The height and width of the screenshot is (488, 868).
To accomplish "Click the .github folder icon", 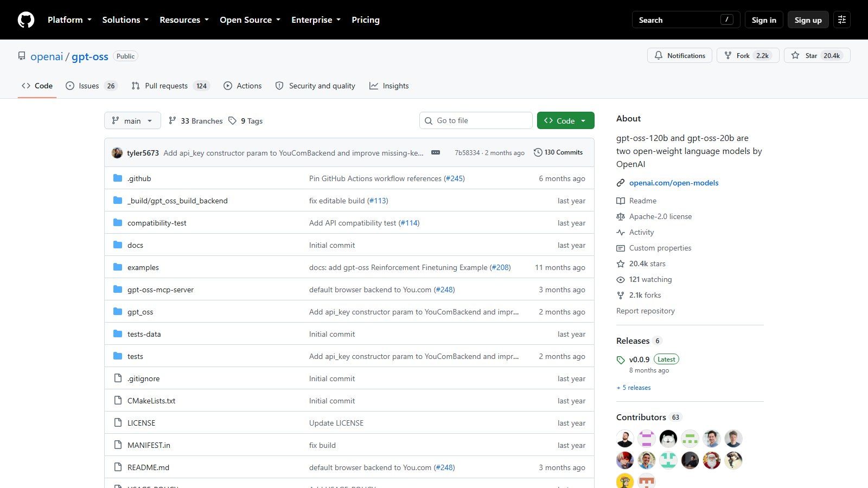I will [x=118, y=178].
